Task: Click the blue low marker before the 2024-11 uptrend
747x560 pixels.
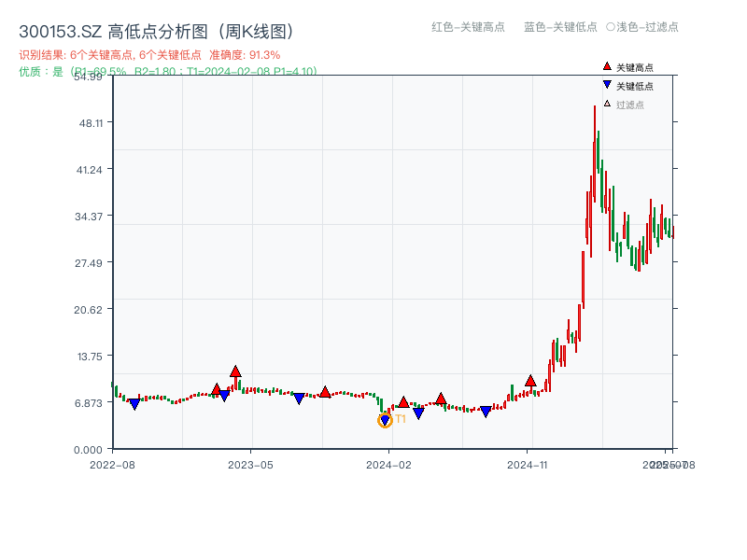Action: (x=486, y=409)
